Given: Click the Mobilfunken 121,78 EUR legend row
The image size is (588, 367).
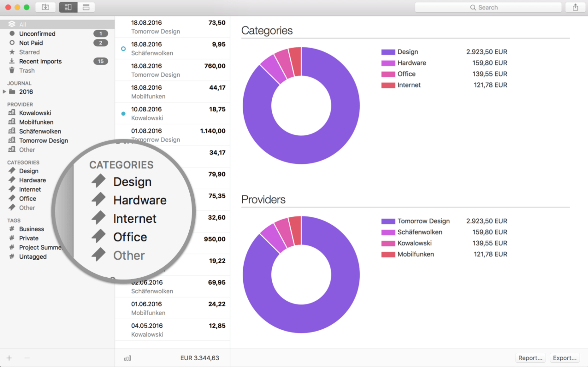Looking at the screenshot, I should (x=444, y=254).
